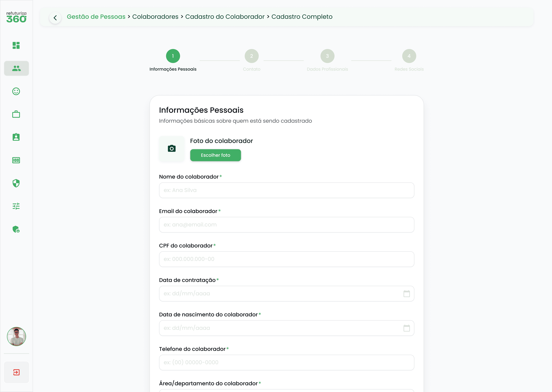Go to step 2 Contato
552x392 pixels.
coord(251,56)
